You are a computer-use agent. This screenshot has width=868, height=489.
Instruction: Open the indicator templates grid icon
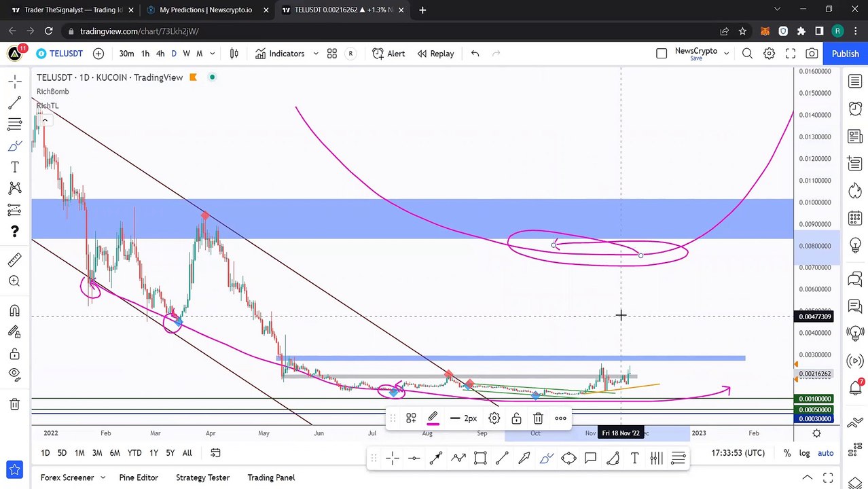pyautogui.click(x=332, y=54)
